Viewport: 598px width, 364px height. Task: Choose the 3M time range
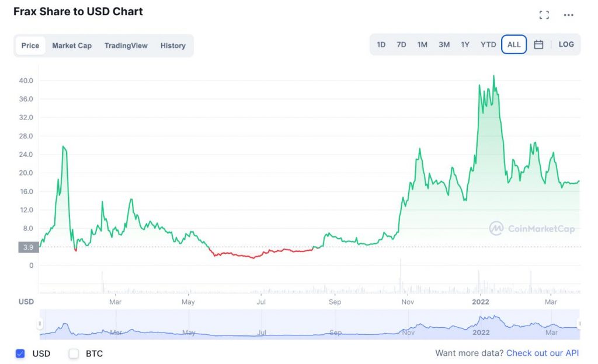(444, 45)
